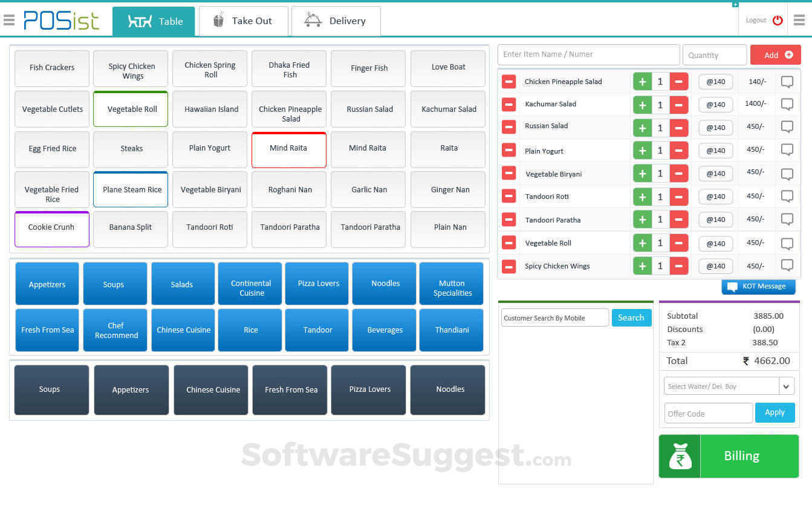Click the comment bubble for Chicken Pineapple Salad
This screenshot has height=514, width=812.
click(x=787, y=81)
